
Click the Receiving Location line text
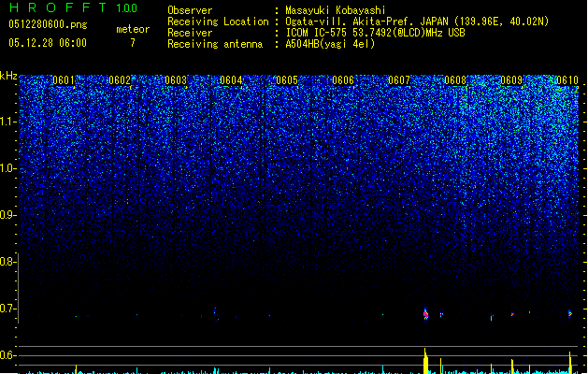(x=358, y=22)
